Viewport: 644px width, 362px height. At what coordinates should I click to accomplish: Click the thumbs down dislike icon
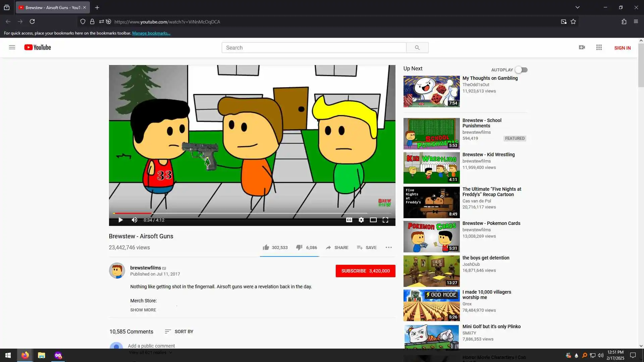pos(299,247)
